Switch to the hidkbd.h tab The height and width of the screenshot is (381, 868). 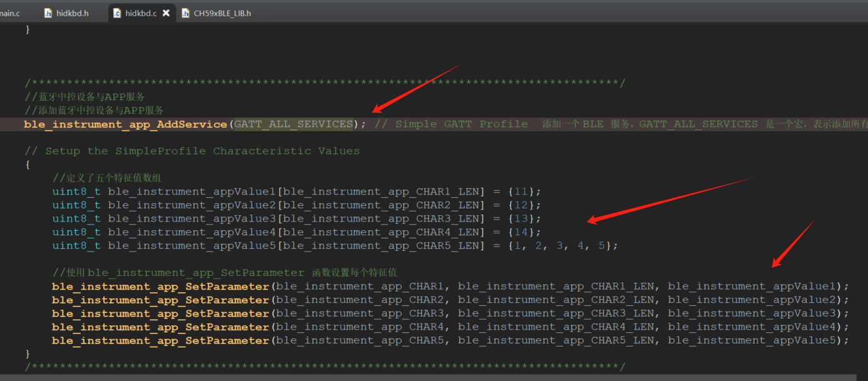66,13
